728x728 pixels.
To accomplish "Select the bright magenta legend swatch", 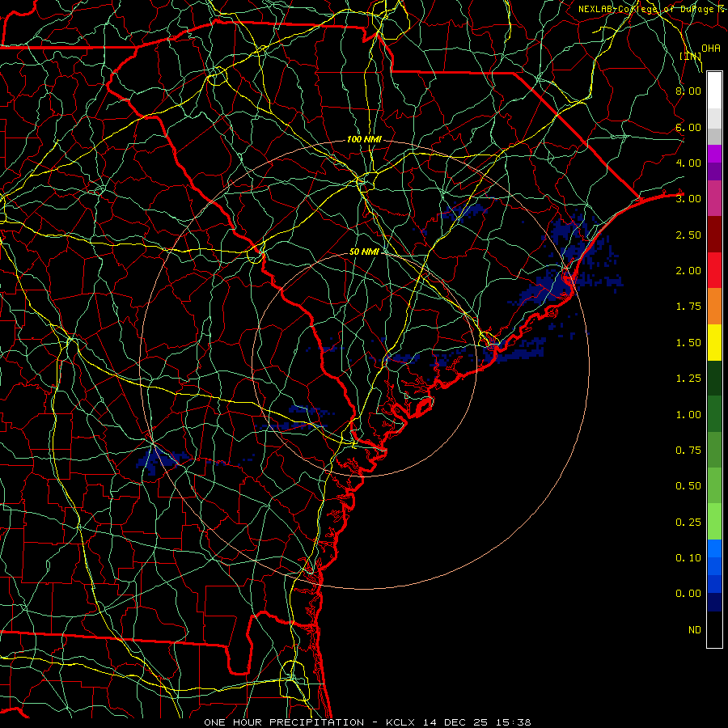I will (x=714, y=154).
